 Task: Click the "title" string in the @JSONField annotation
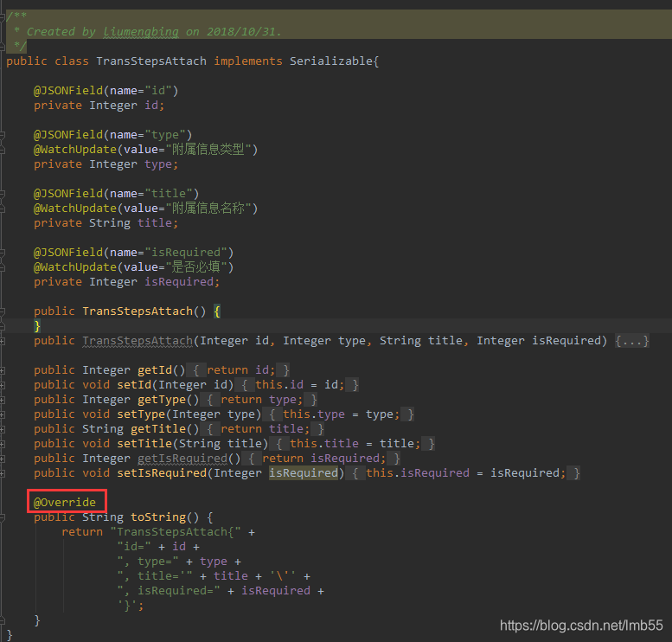[x=169, y=194]
